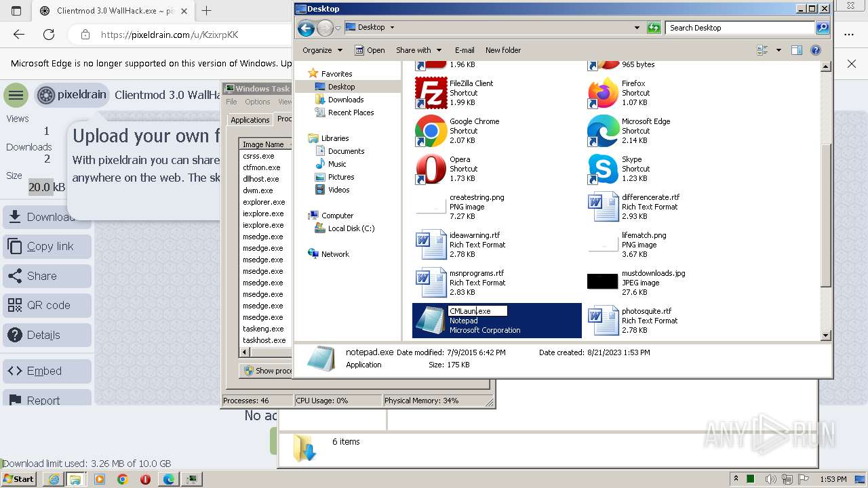The image size is (868, 488).
Task: Select the Skype shortcut icon
Action: tap(603, 169)
